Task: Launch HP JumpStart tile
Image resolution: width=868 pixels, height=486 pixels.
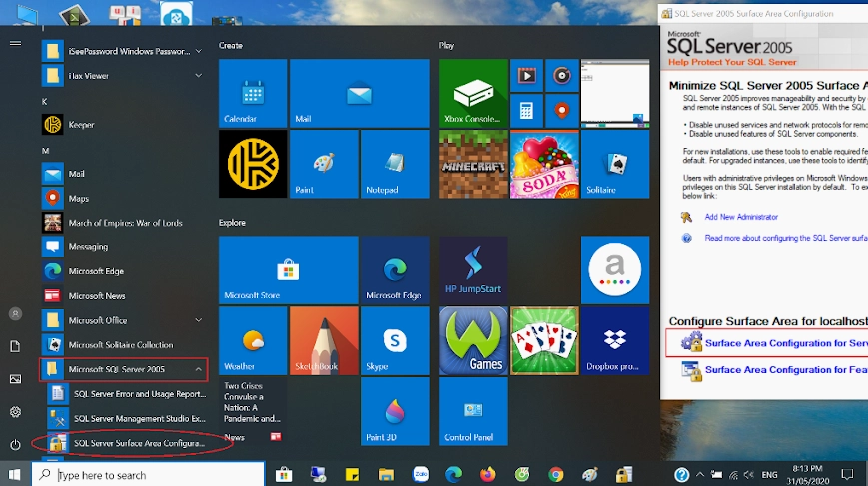Action: [473, 269]
